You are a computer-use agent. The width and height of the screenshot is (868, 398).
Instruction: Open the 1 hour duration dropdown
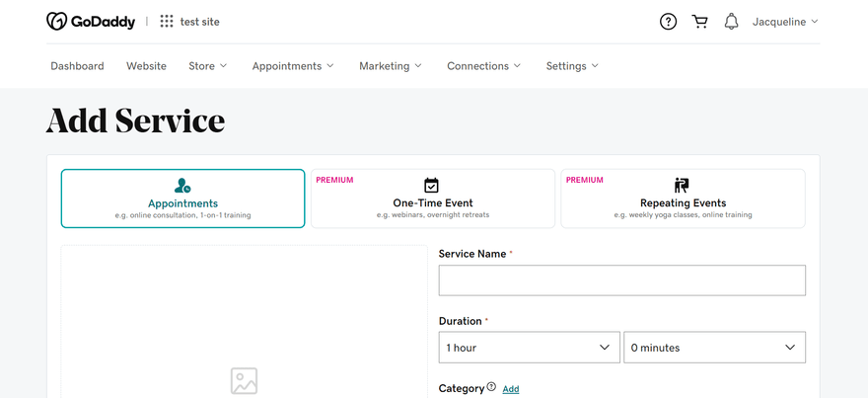530,348
